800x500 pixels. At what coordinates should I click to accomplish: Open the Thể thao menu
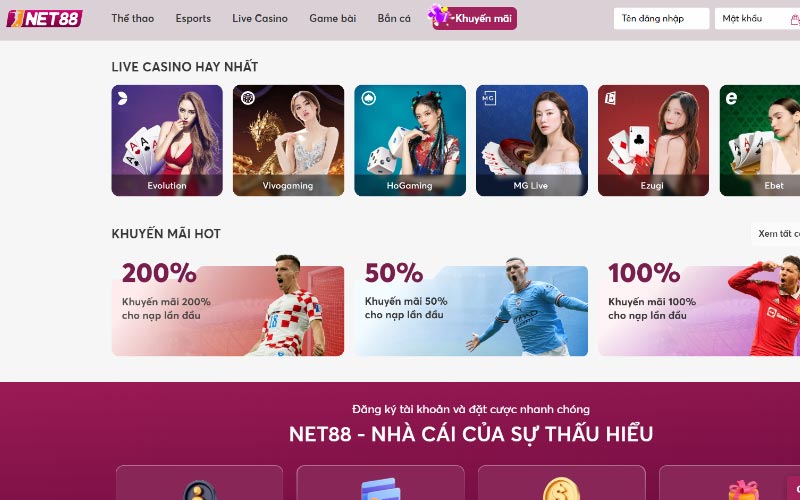coord(133,18)
